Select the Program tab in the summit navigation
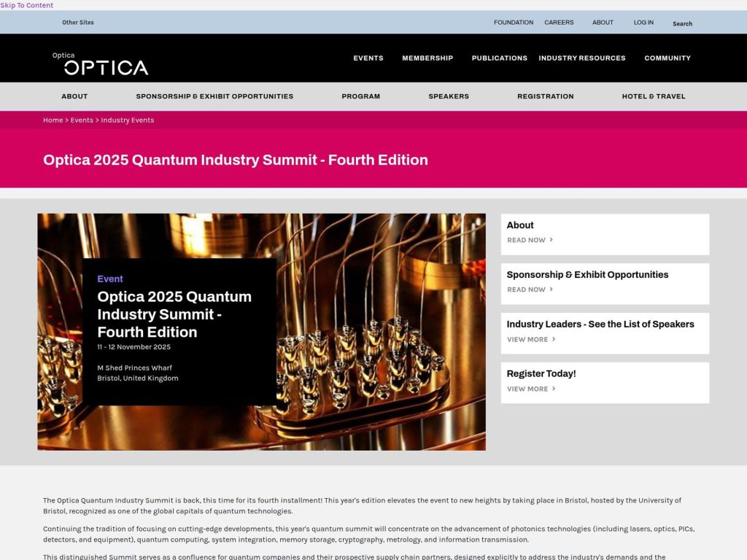747x560 pixels. click(360, 96)
